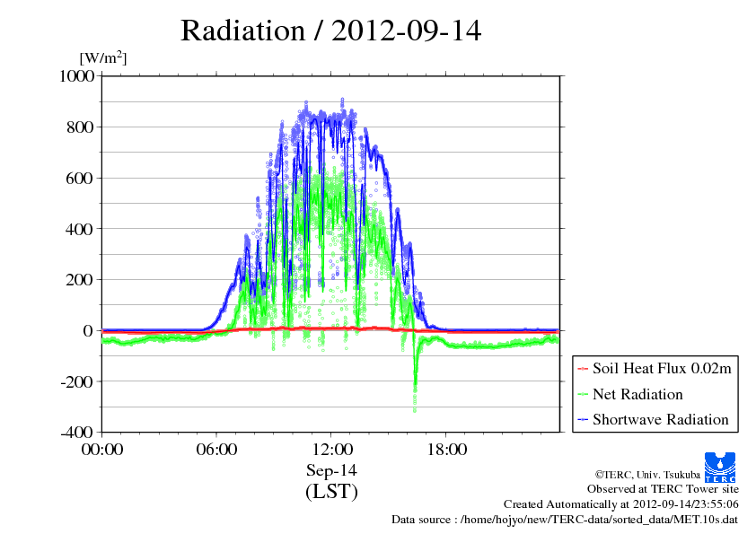This screenshot has width=756, height=534.
Task: Click the '18:00' time axis label
Action: 446,450
